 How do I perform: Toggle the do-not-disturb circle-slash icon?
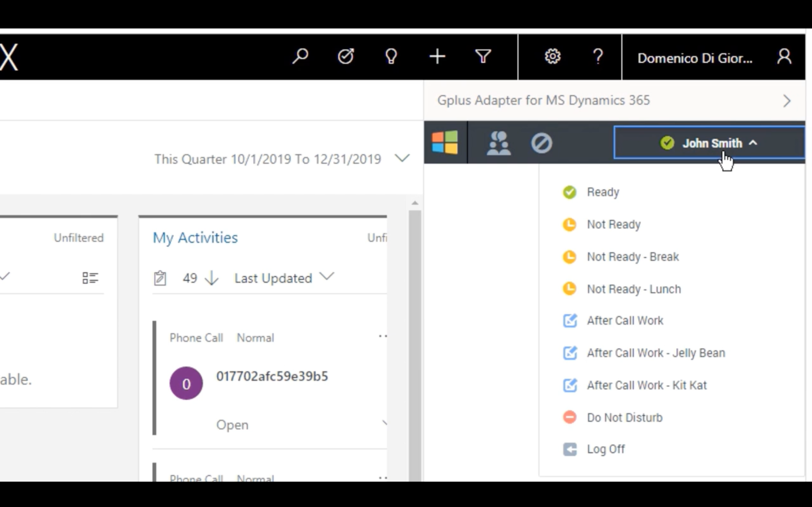coord(542,143)
